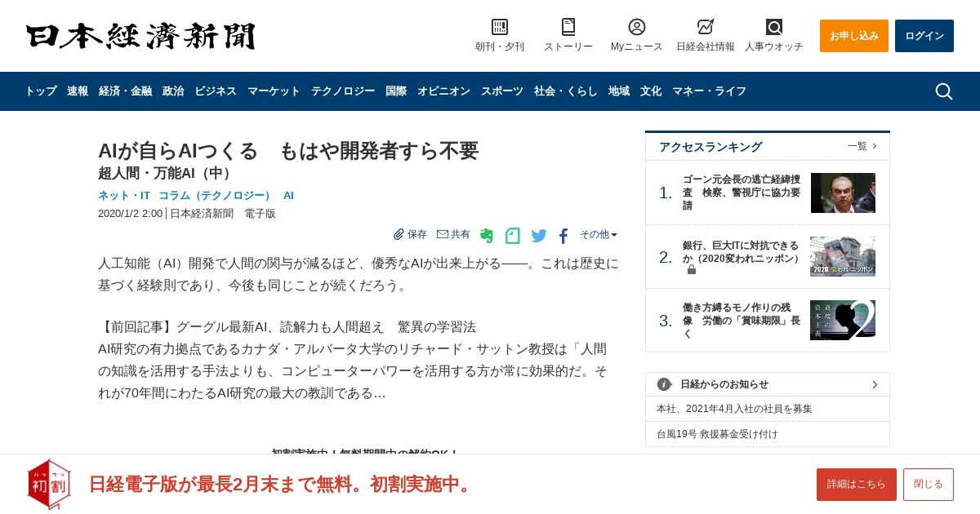Image resolution: width=980 pixels, height=514 pixels.
Task: Share article on Facebook
Action: [563, 236]
